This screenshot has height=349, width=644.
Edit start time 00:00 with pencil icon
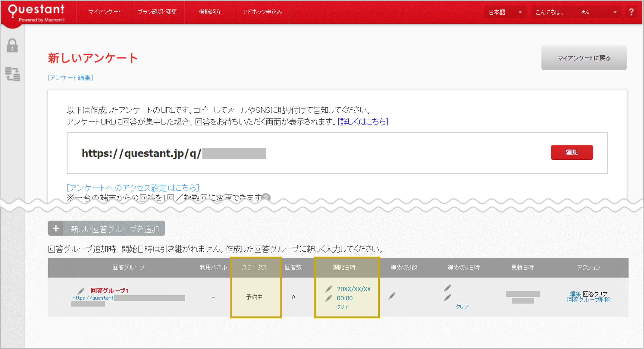329,298
